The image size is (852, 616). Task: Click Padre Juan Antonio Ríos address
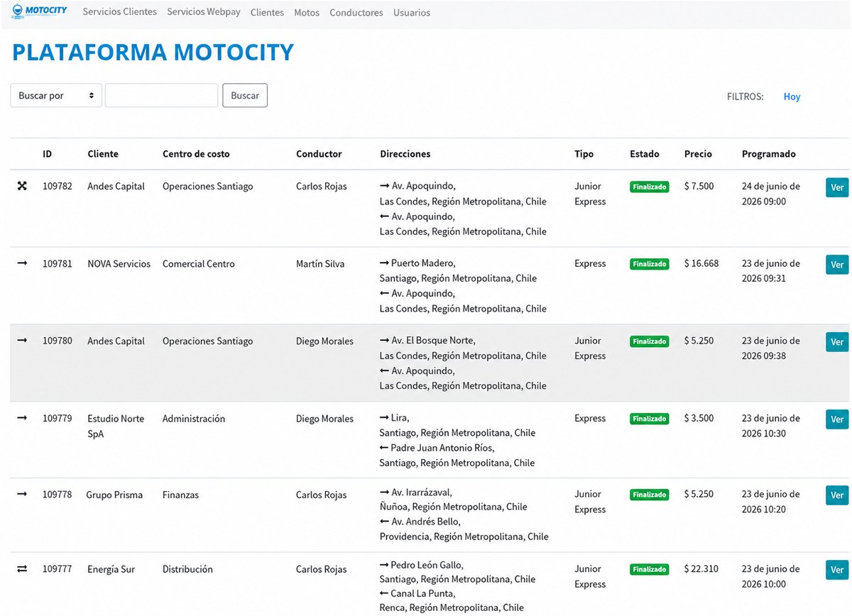click(442, 448)
